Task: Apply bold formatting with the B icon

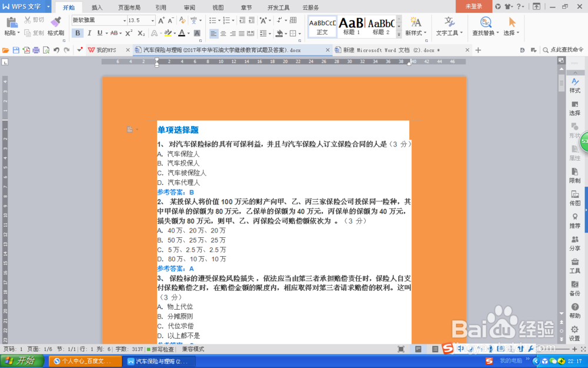Action: (x=77, y=33)
